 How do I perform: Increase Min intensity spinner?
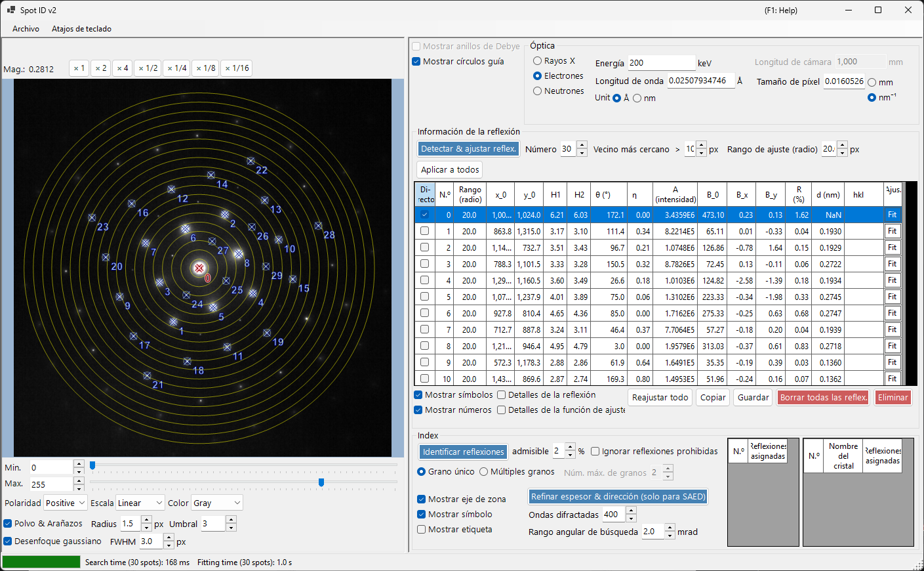pos(79,463)
